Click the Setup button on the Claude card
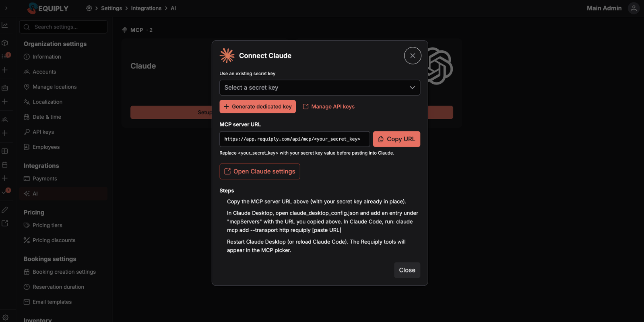Screen dimensions: 644x322 171,112
